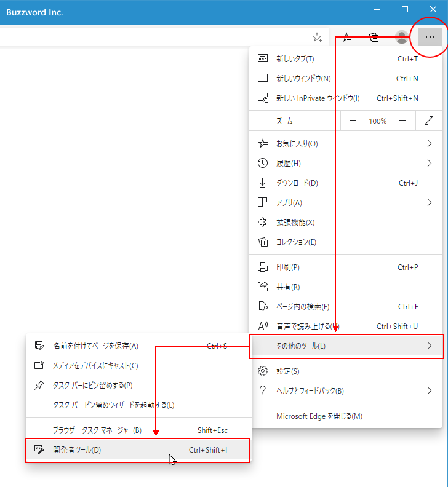Click the Share icon in menu
Screen dimensions: 448x487
pyautogui.click(x=263, y=287)
